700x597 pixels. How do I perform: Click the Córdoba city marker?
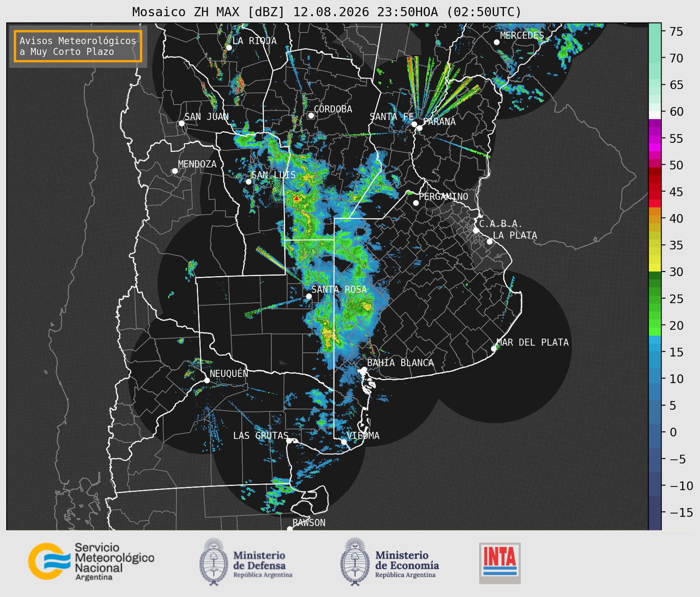[x=311, y=115]
